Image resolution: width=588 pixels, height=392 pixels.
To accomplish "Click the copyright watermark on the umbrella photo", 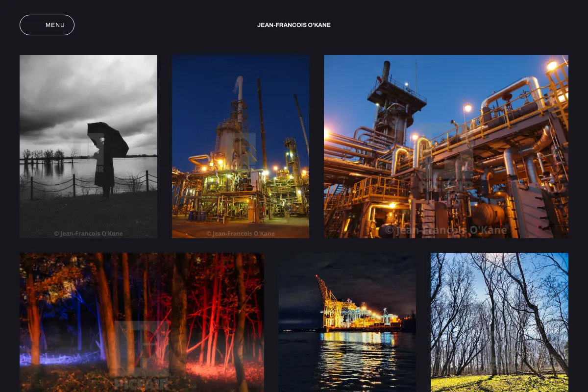I will (88, 234).
